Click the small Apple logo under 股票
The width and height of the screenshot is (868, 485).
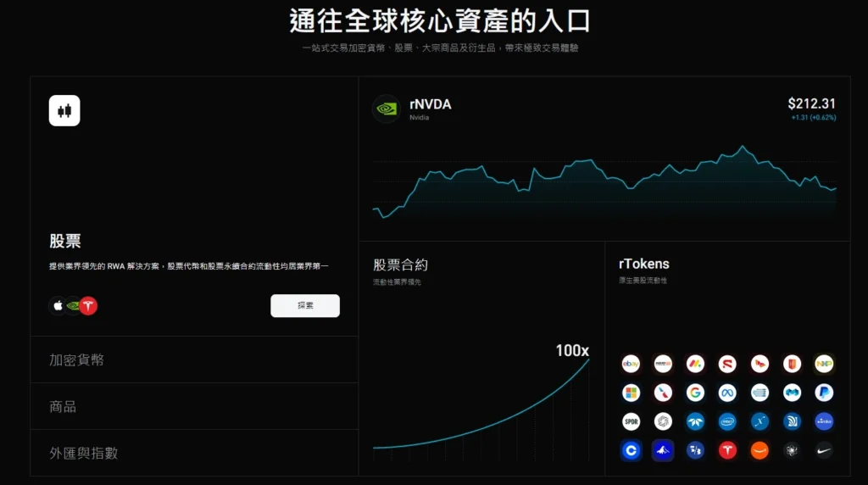(58, 305)
